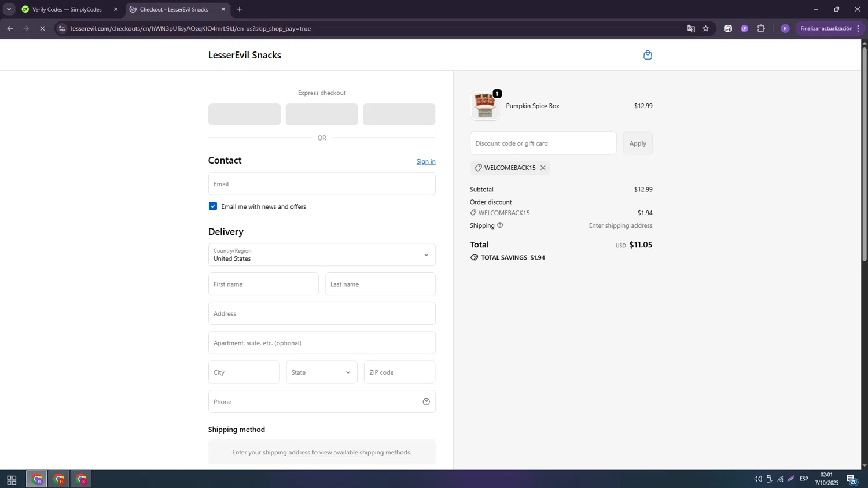
Task: Click the browser back arrow
Action: (x=10, y=28)
